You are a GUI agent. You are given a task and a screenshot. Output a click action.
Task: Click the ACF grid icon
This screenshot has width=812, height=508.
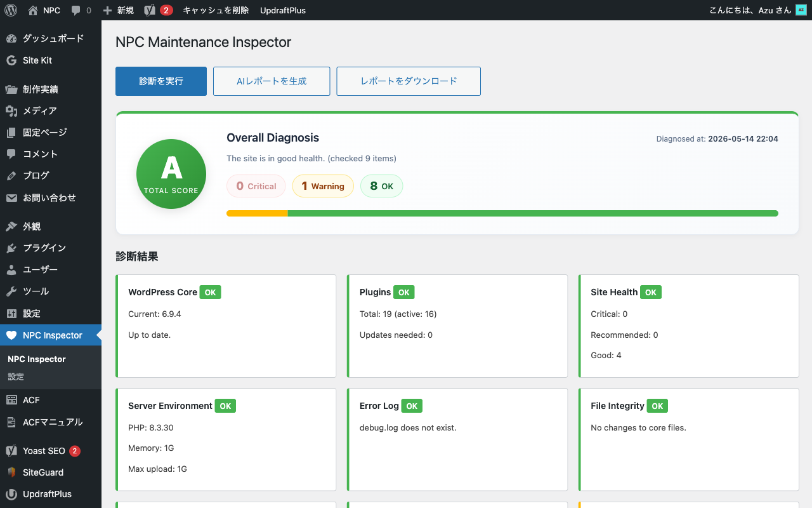11,400
